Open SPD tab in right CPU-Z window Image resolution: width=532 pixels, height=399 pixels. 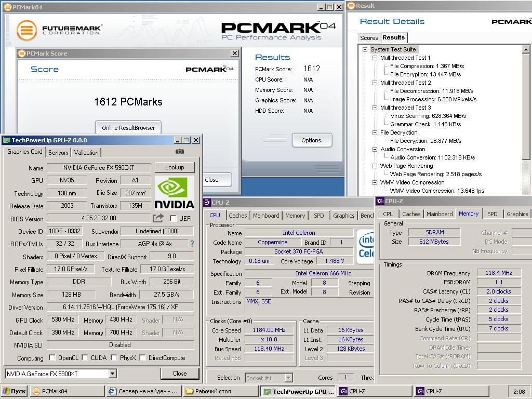[x=493, y=214]
